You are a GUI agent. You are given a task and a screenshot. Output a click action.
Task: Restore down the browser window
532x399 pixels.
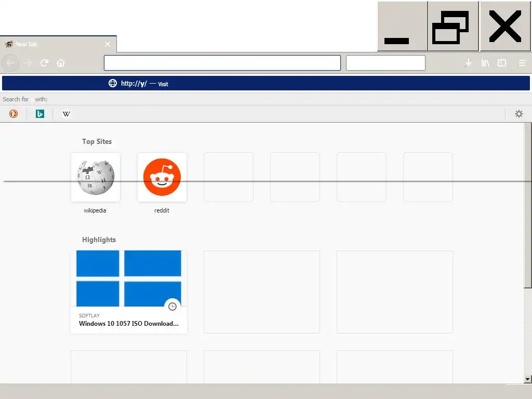(x=453, y=26)
